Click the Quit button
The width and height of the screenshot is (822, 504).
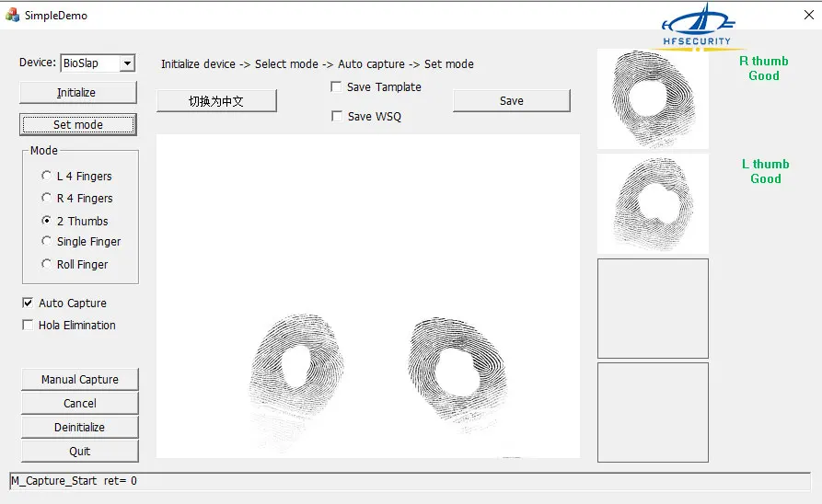click(80, 451)
